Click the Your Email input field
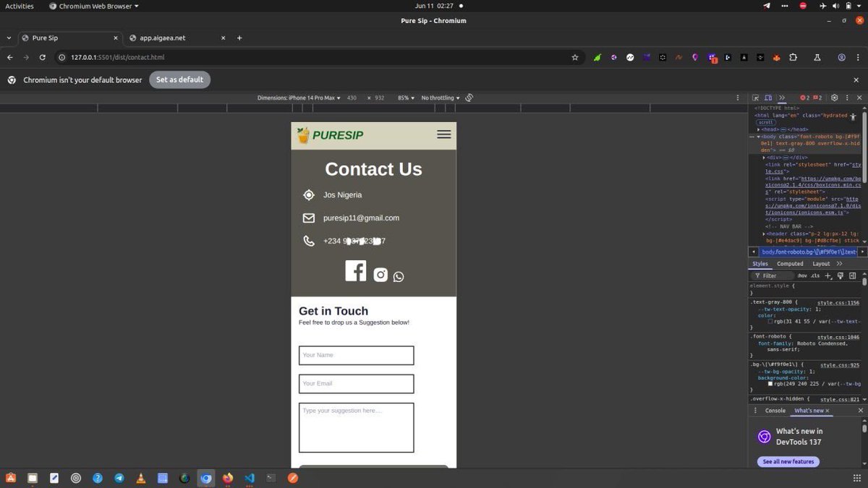The image size is (868, 488). click(x=356, y=384)
